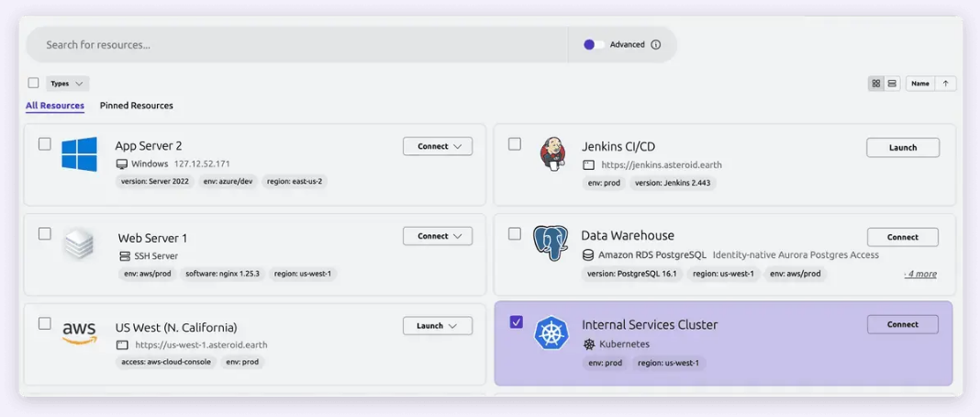
Task: Click the 'access: aws-cloud-console' label
Action: click(x=165, y=362)
